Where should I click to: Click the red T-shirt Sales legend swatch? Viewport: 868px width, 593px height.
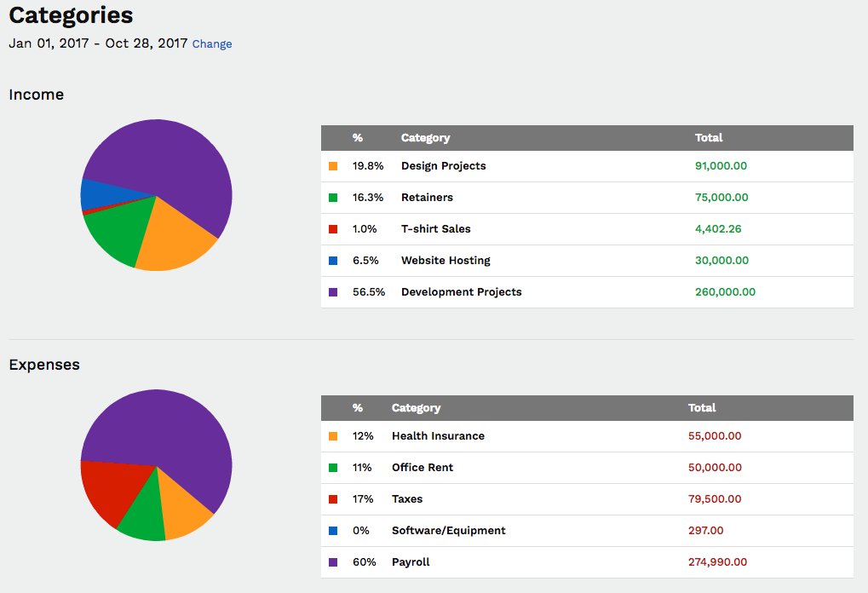tap(333, 229)
